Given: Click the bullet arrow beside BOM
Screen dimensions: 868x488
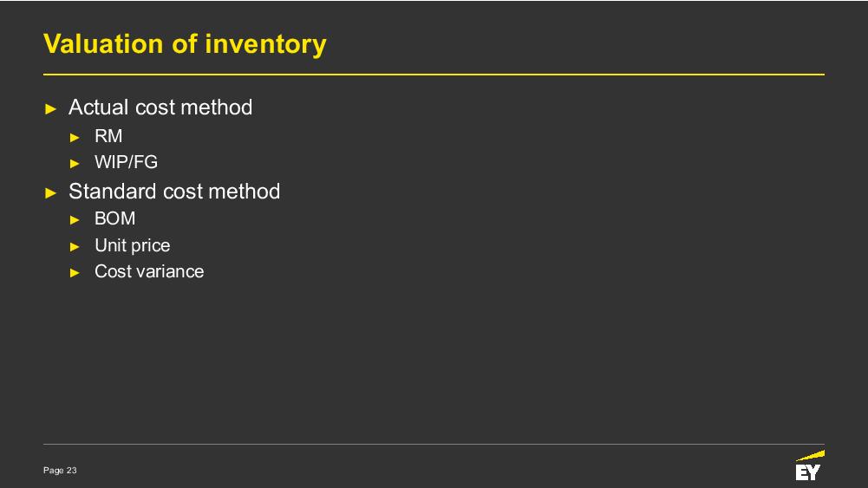Looking at the screenshot, I should (75, 219).
